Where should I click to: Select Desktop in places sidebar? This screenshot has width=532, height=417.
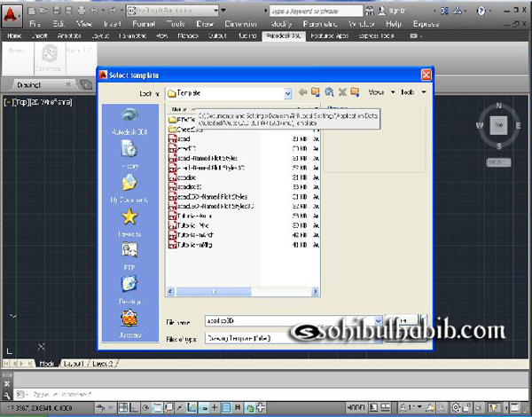click(129, 290)
